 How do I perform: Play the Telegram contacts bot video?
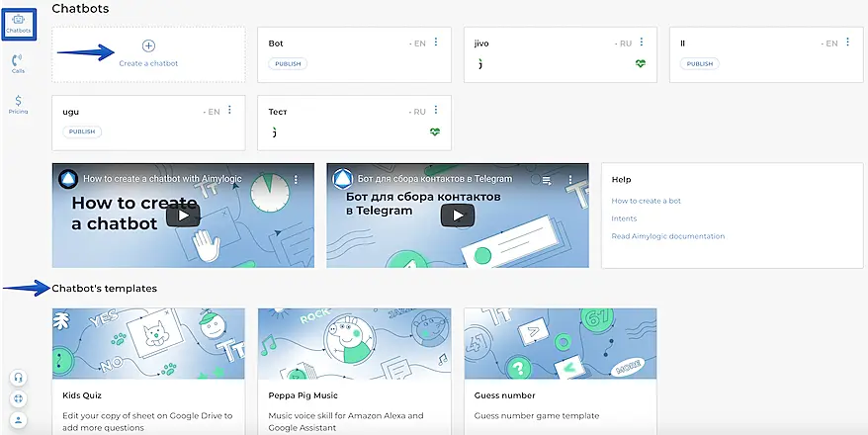click(457, 216)
